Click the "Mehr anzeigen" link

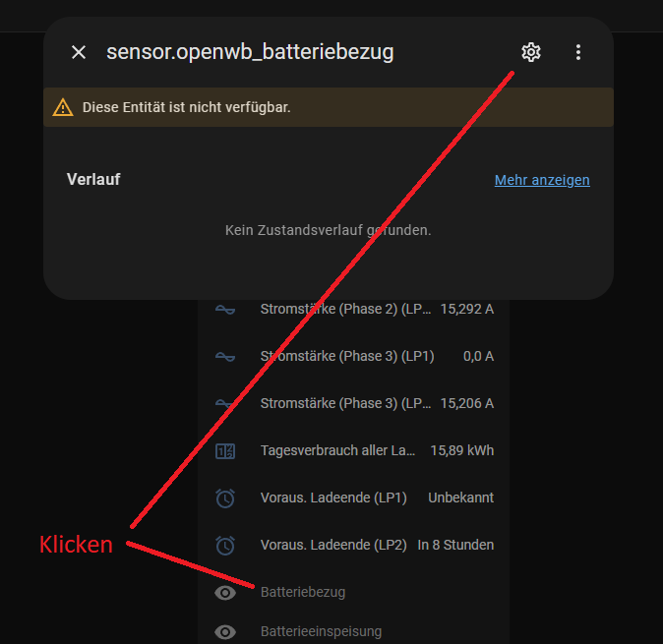pos(542,180)
